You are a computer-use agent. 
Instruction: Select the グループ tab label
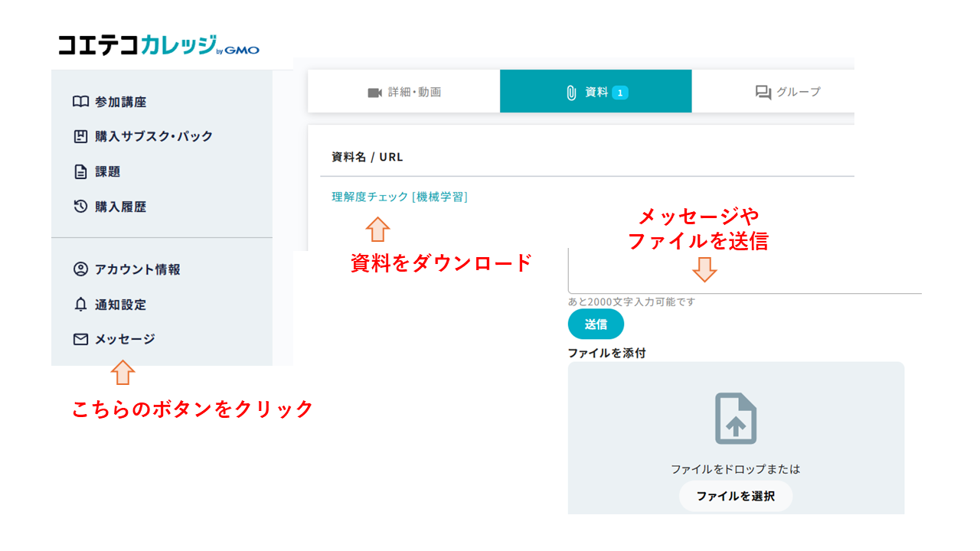[799, 92]
